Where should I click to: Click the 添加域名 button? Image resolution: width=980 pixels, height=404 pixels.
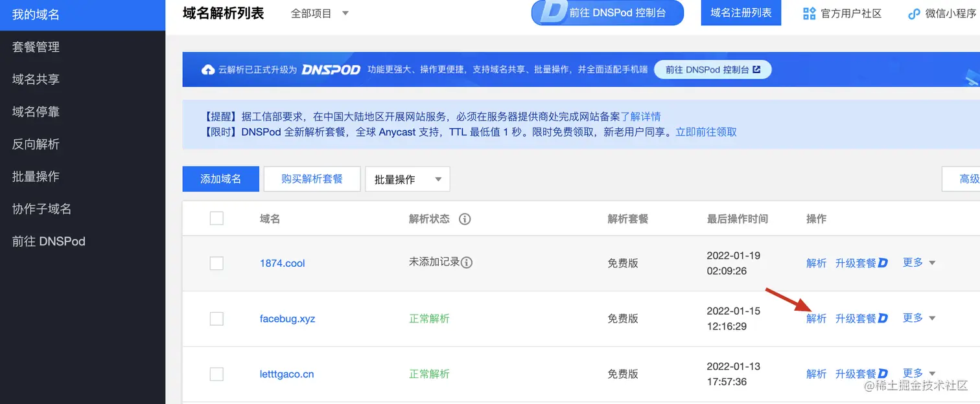point(221,179)
